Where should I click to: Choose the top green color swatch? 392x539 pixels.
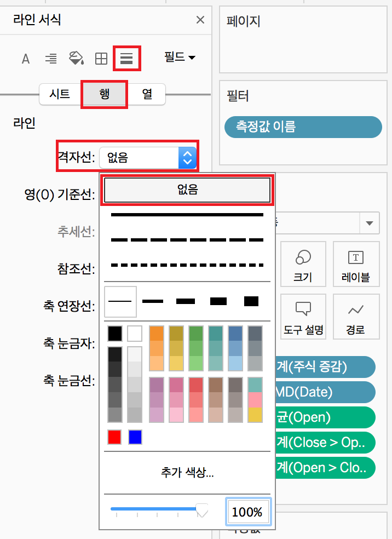[x=196, y=334]
